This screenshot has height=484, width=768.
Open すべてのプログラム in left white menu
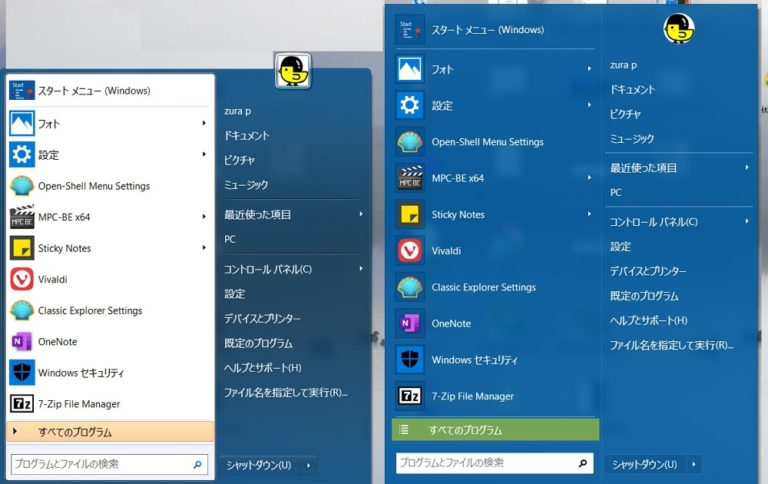coord(110,432)
